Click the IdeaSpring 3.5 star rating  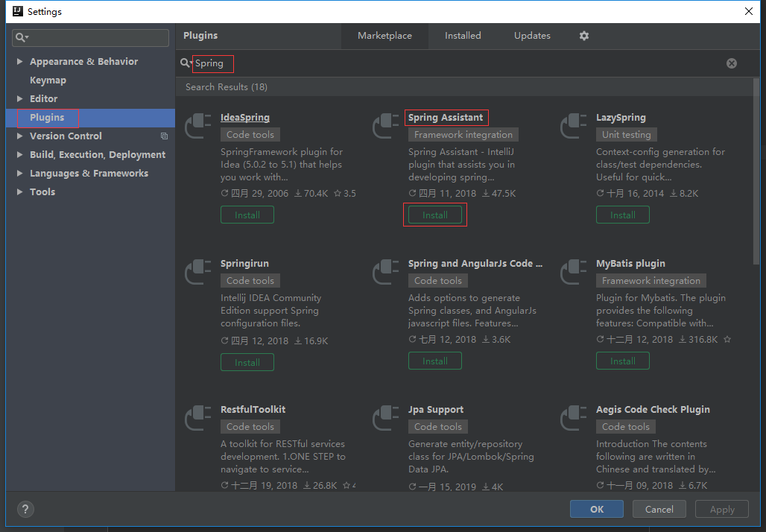[344, 194]
